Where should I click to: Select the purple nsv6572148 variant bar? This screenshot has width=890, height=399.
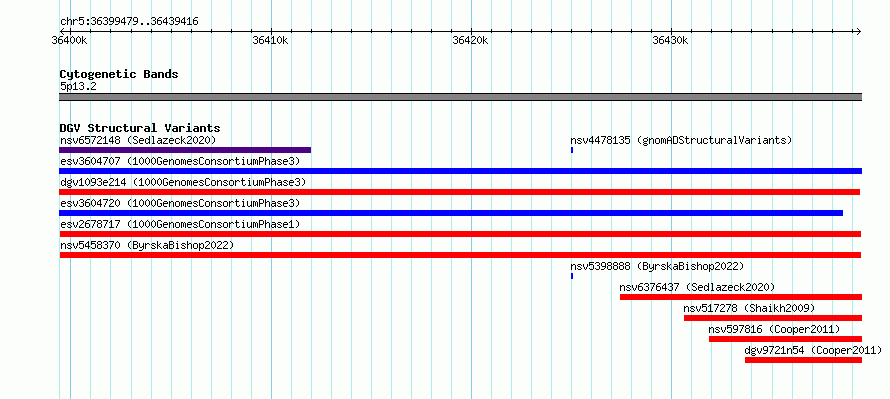coord(185,150)
